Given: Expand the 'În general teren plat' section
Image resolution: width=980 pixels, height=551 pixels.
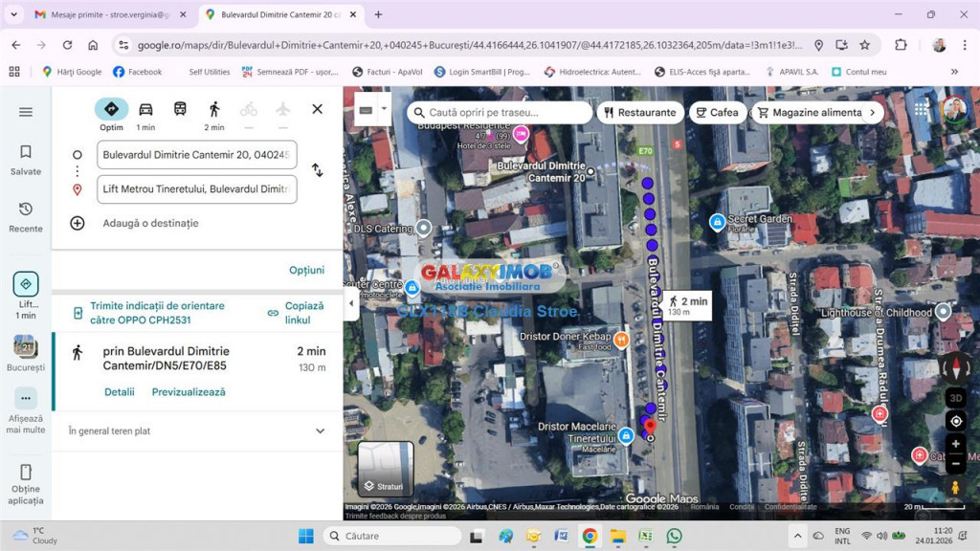Looking at the screenshot, I should (x=320, y=431).
